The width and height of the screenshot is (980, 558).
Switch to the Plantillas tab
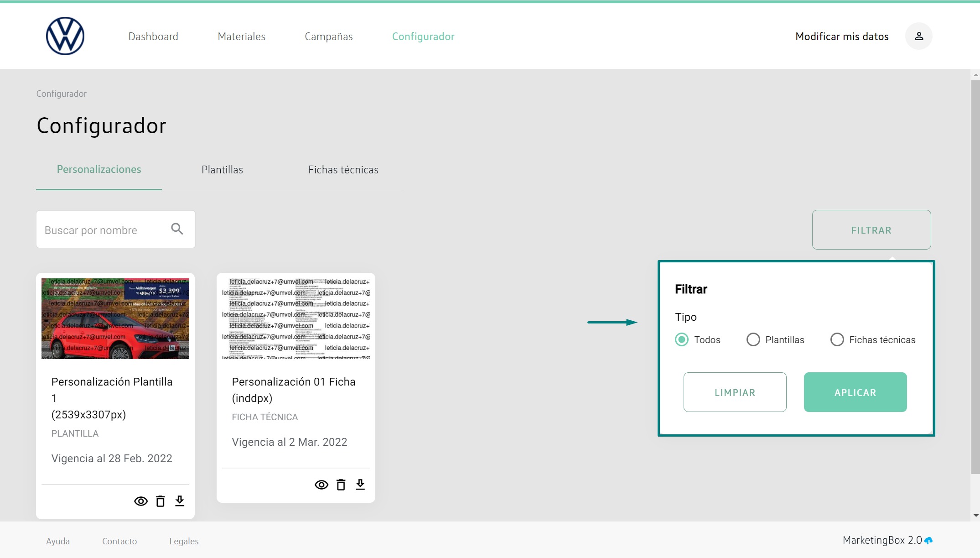pos(222,170)
